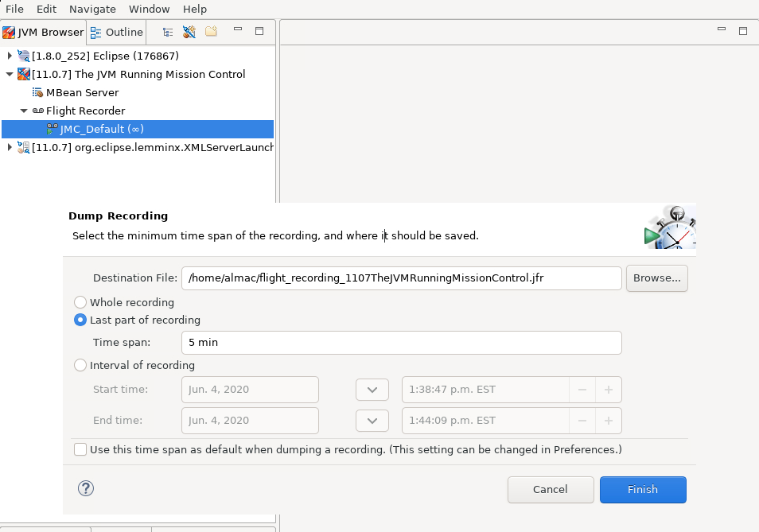Enable use time span as default checkbox
This screenshot has width=759, height=532.
[x=80, y=449]
